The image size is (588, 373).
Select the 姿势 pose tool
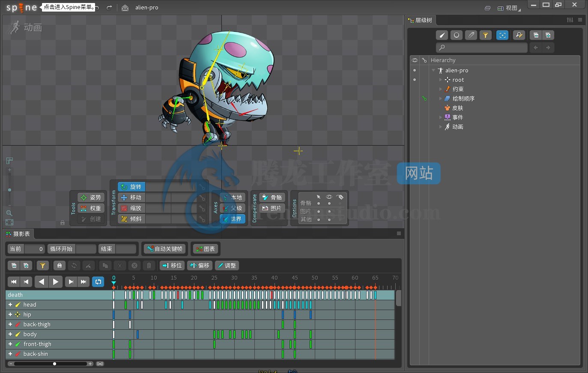coord(91,197)
